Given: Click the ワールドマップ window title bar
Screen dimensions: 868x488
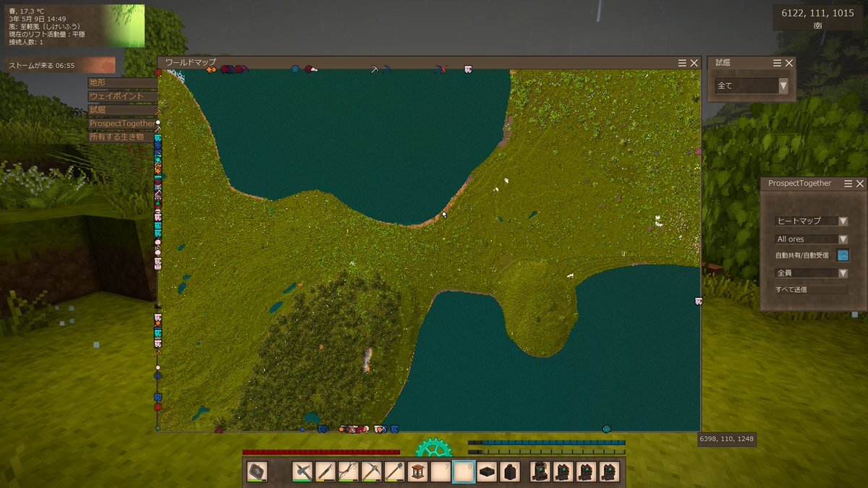Looking at the screenshot, I should (429, 63).
